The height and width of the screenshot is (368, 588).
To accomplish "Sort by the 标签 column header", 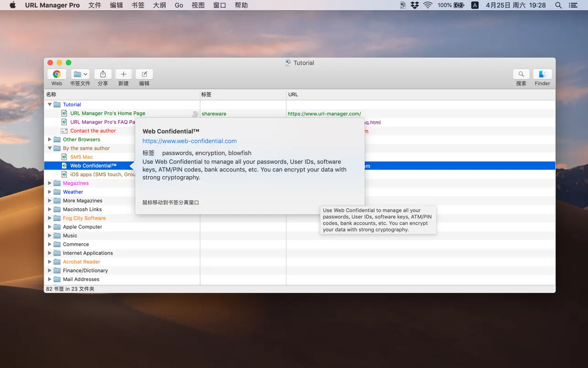I will [243, 95].
